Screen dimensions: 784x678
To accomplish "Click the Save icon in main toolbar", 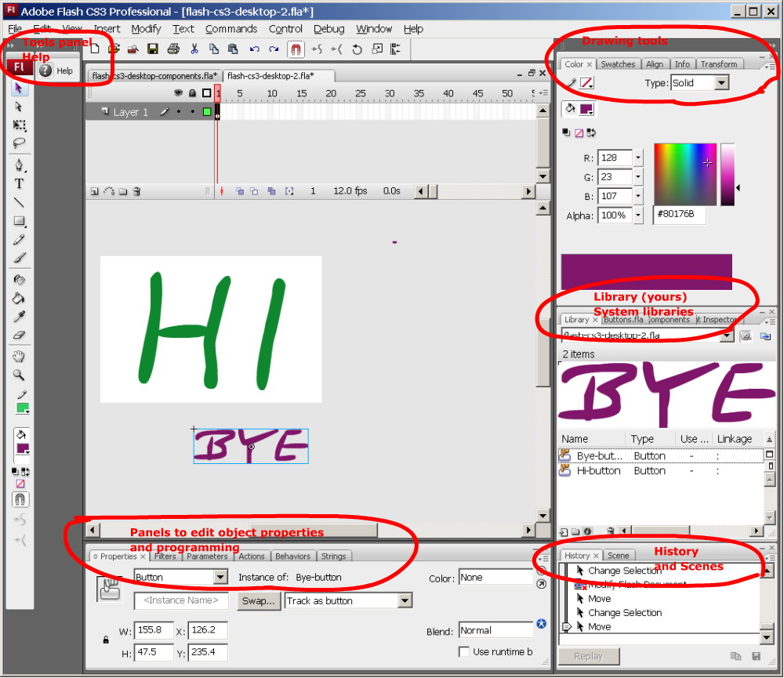I will pos(153,49).
